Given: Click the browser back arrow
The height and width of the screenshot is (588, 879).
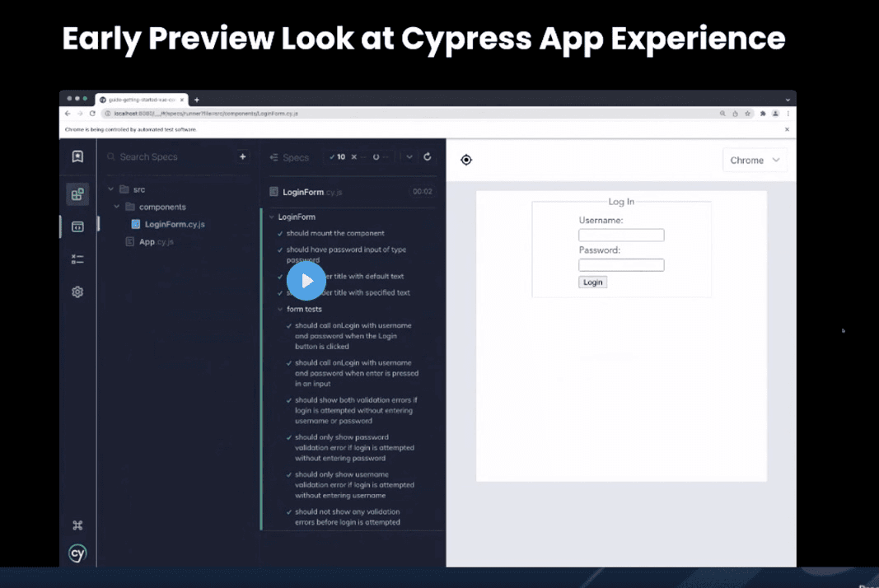Looking at the screenshot, I should [x=68, y=113].
